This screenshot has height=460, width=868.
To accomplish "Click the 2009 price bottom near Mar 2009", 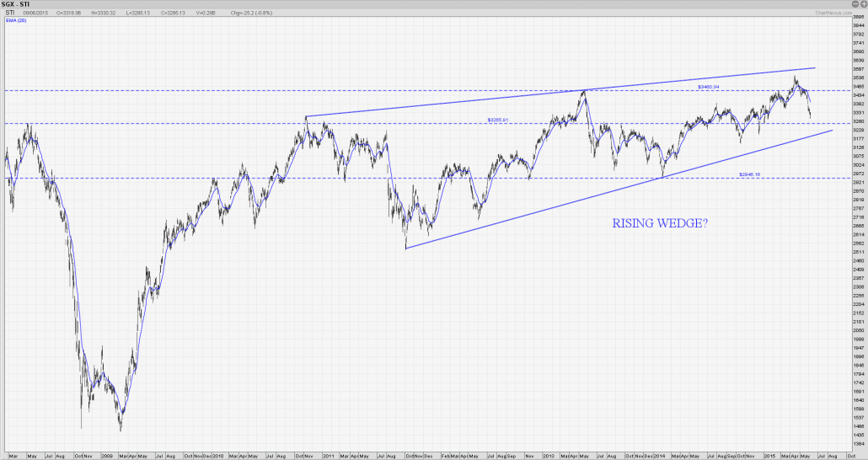I will 121,430.
